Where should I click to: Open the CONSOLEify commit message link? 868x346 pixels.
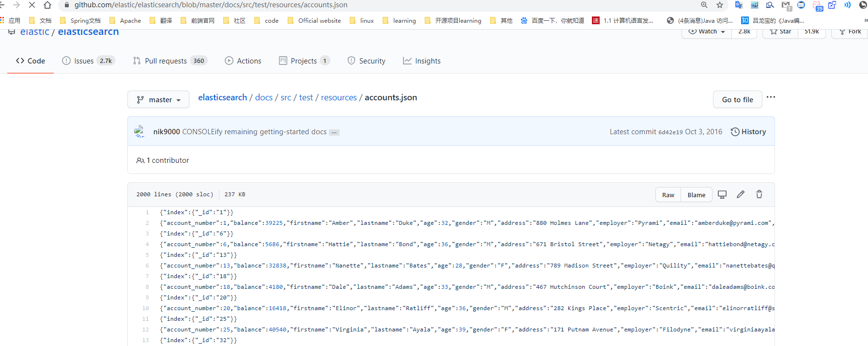tap(254, 132)
